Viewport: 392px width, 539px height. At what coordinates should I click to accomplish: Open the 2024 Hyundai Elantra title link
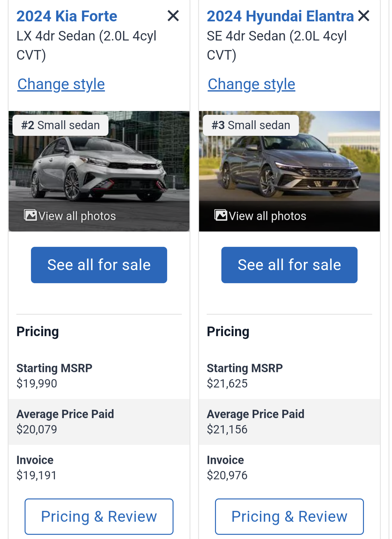(280, 16)
